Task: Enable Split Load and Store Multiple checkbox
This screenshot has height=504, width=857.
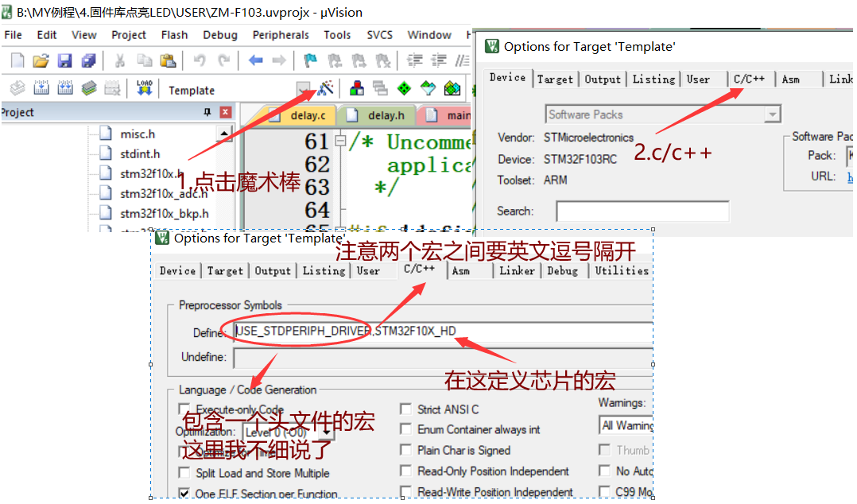Action: pos(184,472)
